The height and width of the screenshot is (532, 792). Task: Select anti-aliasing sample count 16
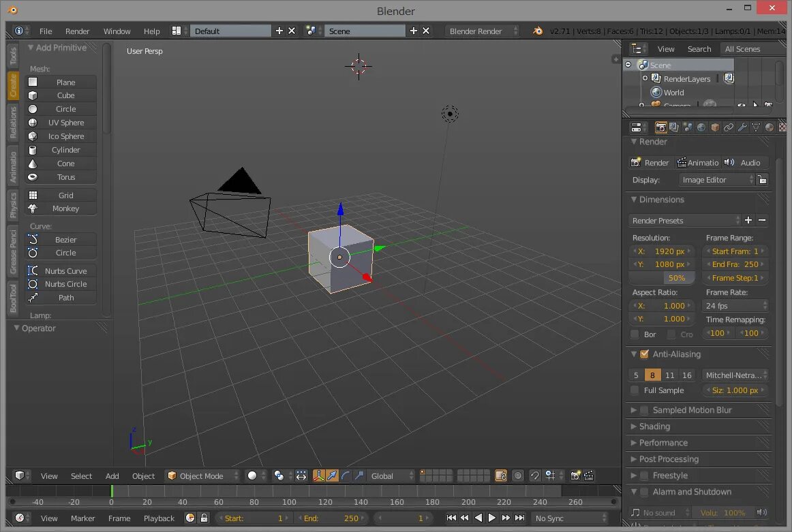click(x=687, y=375)
